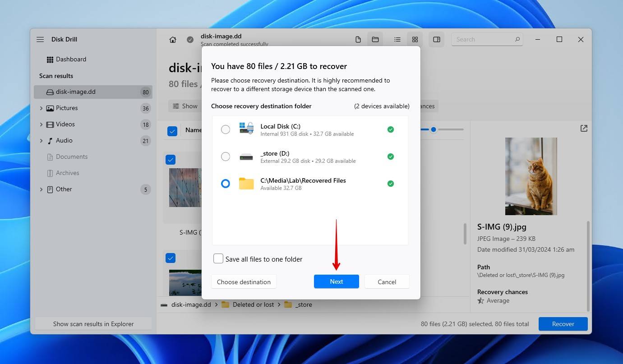Expand the Audio category
Viewport: 623px width, 364px height.
click(x=41, y=141)
